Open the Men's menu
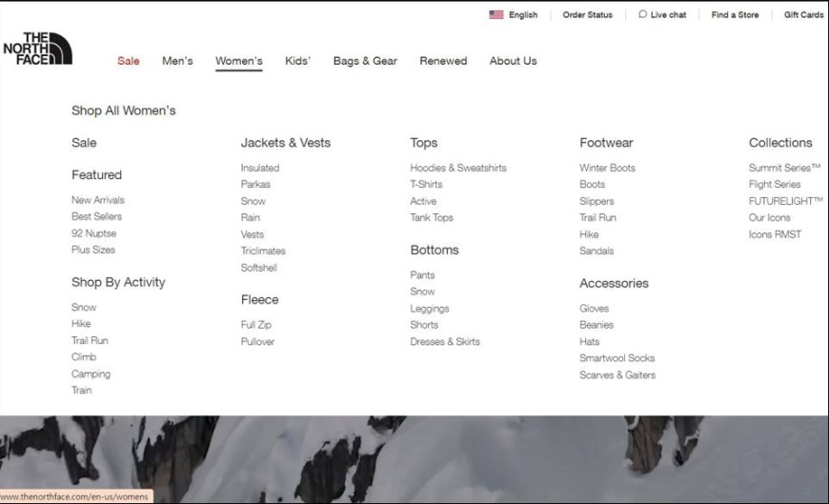 tap(177, 61)
